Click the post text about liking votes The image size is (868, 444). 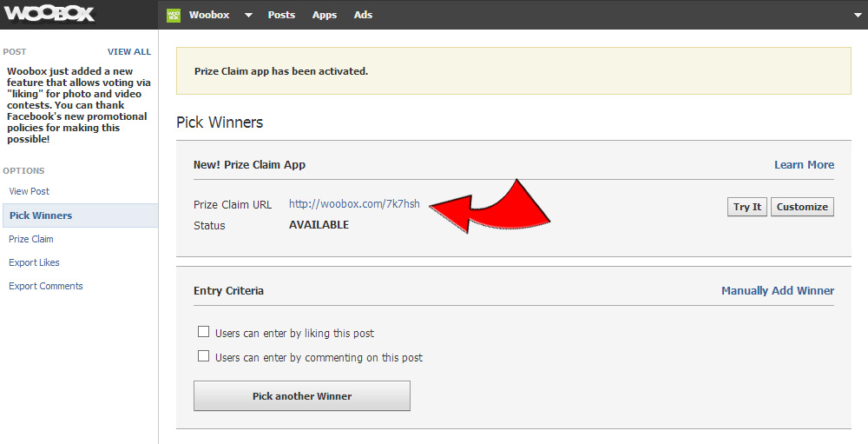coord(79,105)
